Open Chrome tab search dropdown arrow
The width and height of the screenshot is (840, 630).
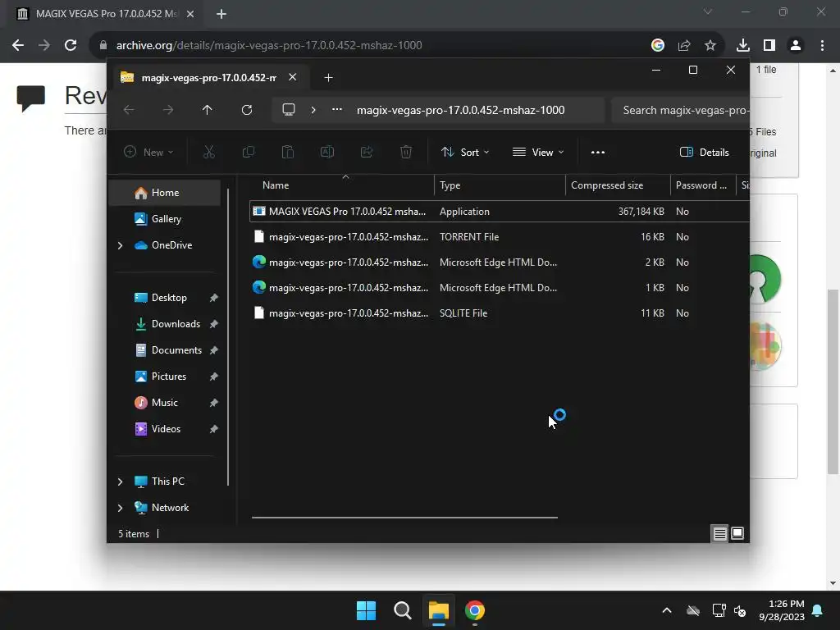708,11
